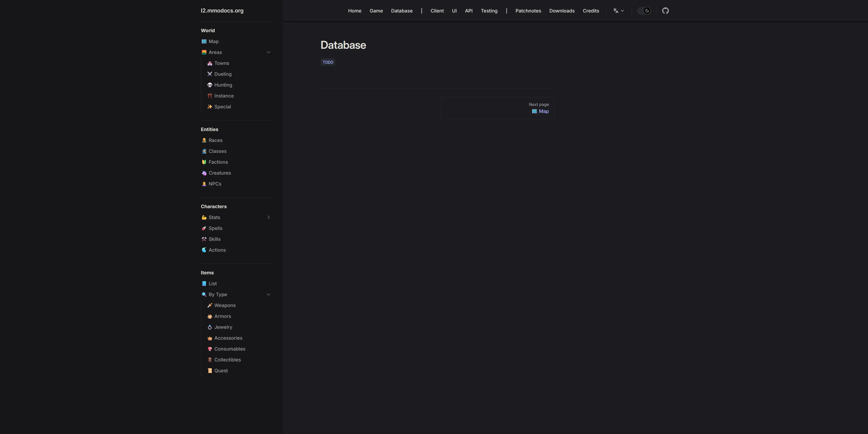Open the UI nav item
The width and height of the screenshot is (868, 434).
pyautogui.click(x=454, y=11)
